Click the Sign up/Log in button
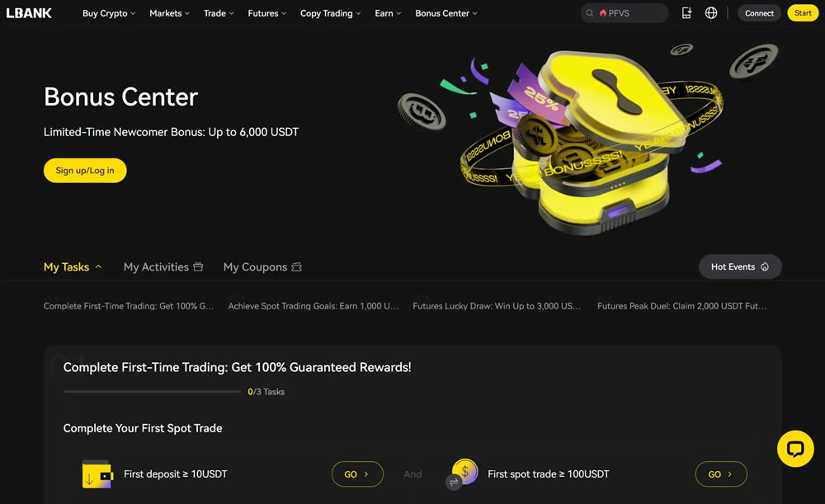 pyautogui.click(x=85, y=171)
